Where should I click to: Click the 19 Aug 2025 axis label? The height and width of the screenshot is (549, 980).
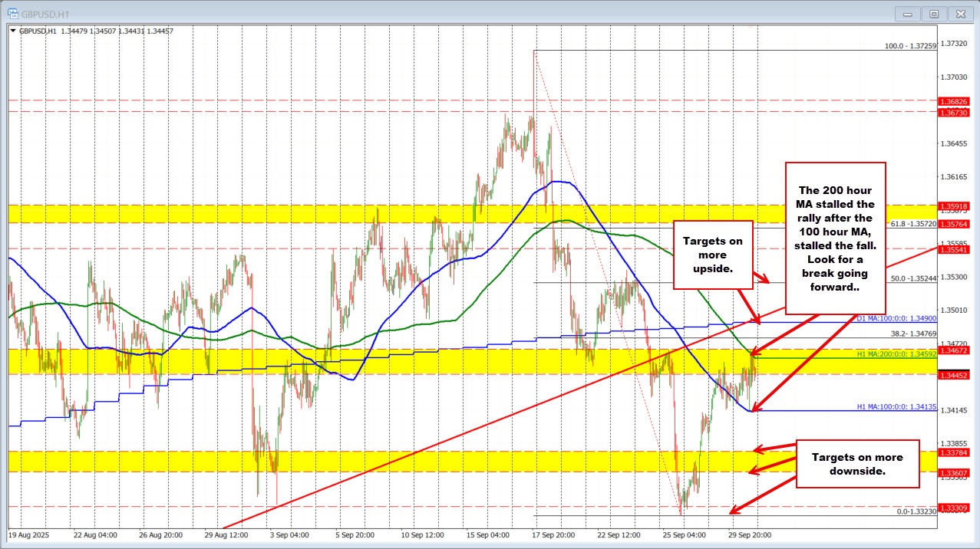30,535
